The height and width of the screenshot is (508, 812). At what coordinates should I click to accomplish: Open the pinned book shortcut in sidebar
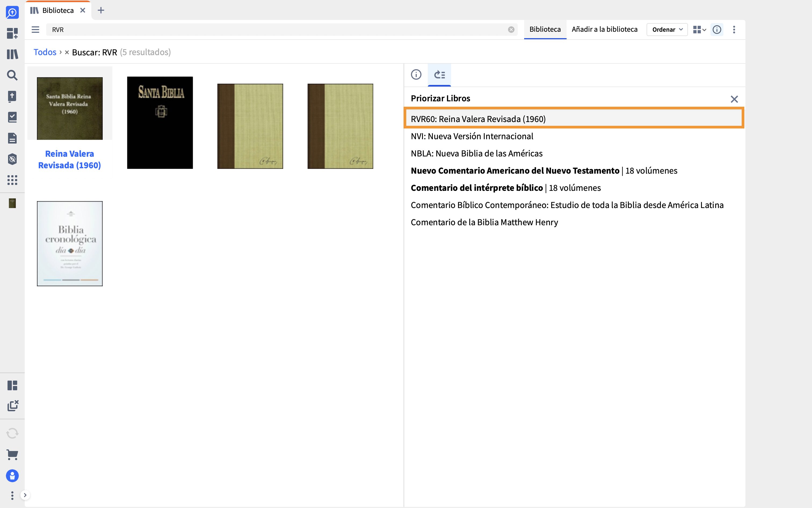click(12, 203)
